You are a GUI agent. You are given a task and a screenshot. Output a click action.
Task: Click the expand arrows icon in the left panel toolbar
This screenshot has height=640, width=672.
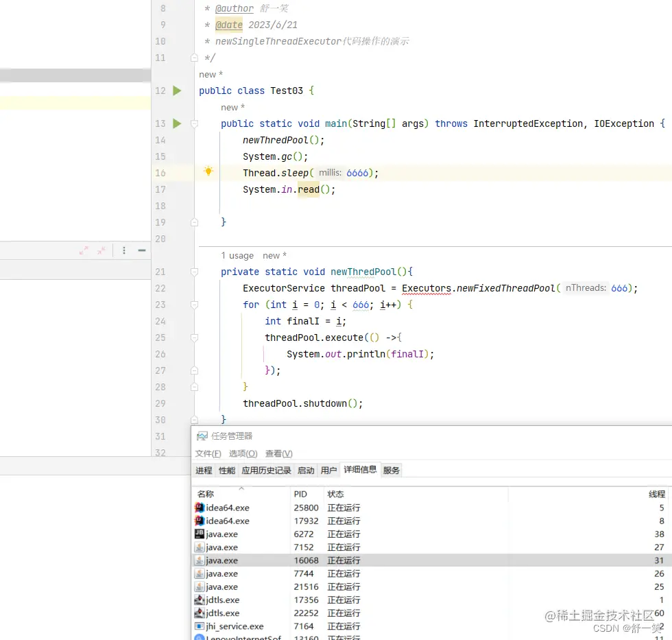(x=84, y=250)
